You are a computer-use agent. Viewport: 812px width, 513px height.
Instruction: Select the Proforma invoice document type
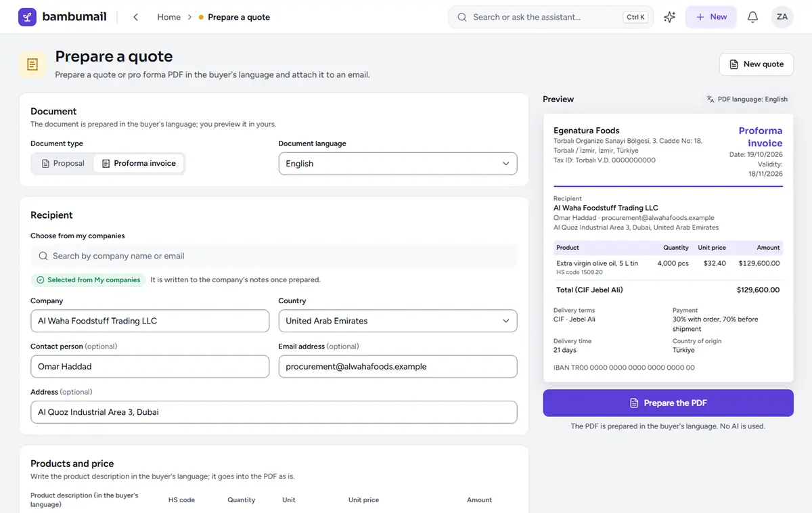point(139,163)
